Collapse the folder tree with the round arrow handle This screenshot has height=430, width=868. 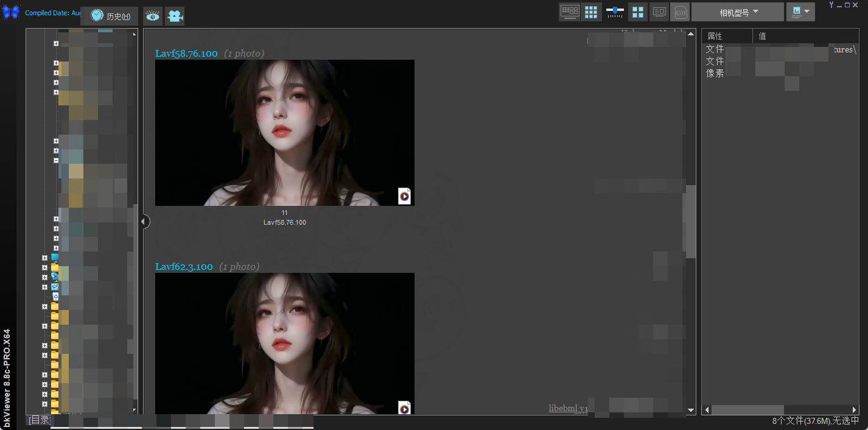[x=144, y=222]
